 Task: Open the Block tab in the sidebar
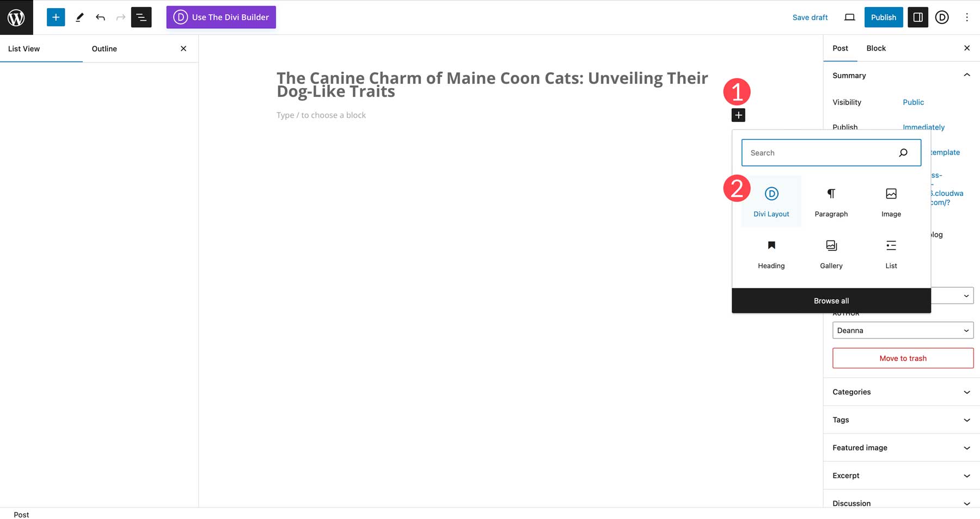875,48
